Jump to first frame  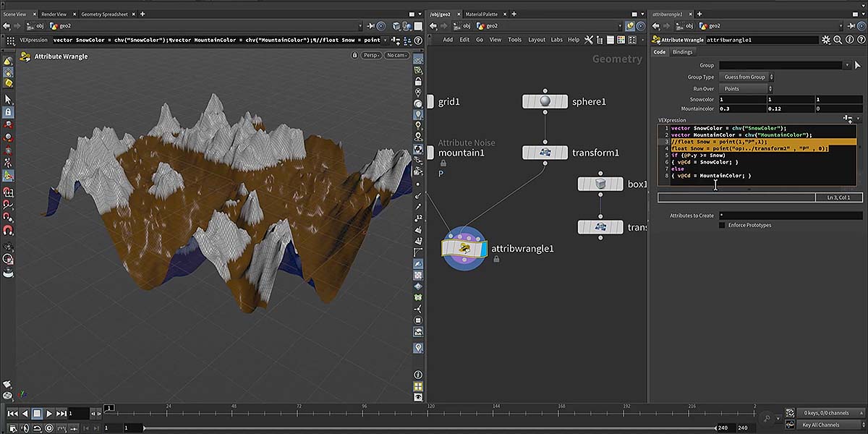point(12,413)
